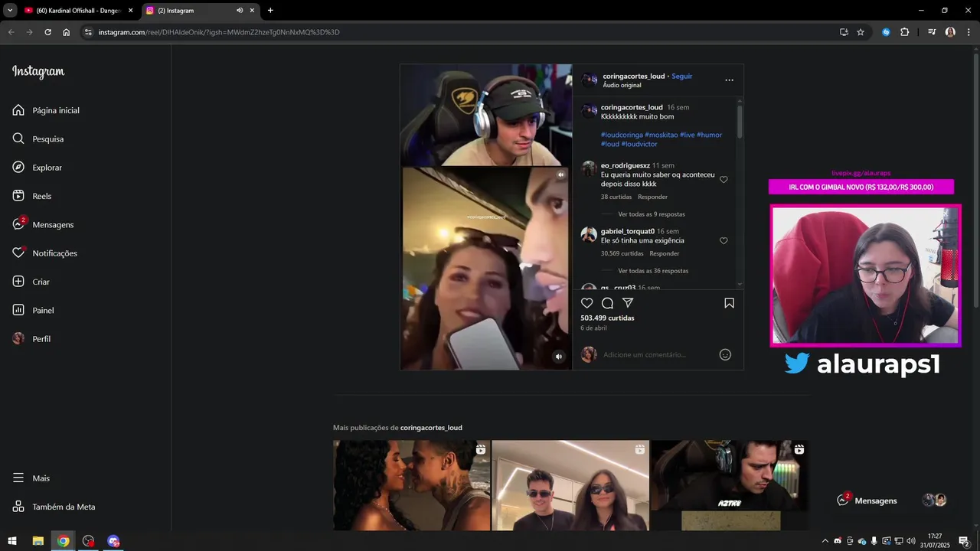This screenshot has width=980, height=551.
Task: Open the sunglasses couple reel thumbnail
Action: (570, 485)
